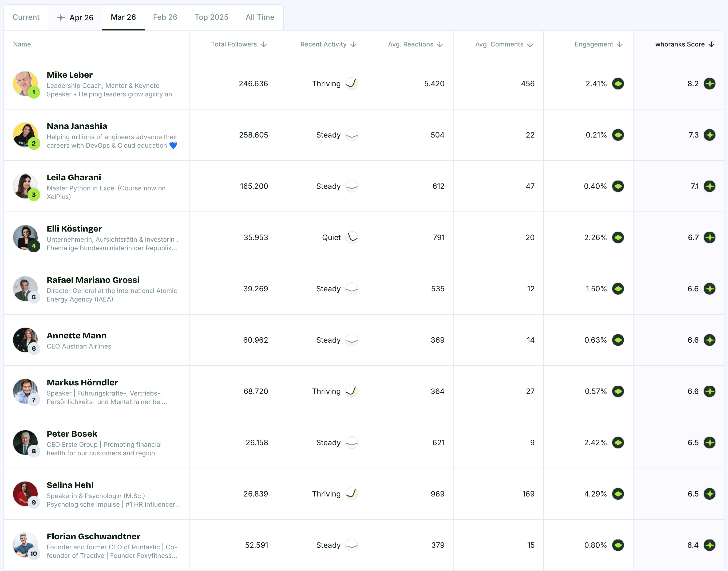Toggle sort order on the Total Followers column

click(264, 44)
